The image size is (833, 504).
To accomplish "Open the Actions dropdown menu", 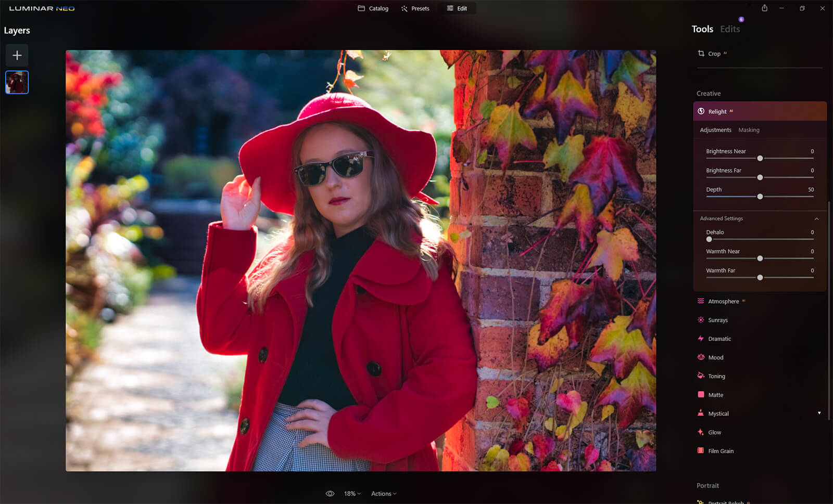I will [x=384, y=494].
